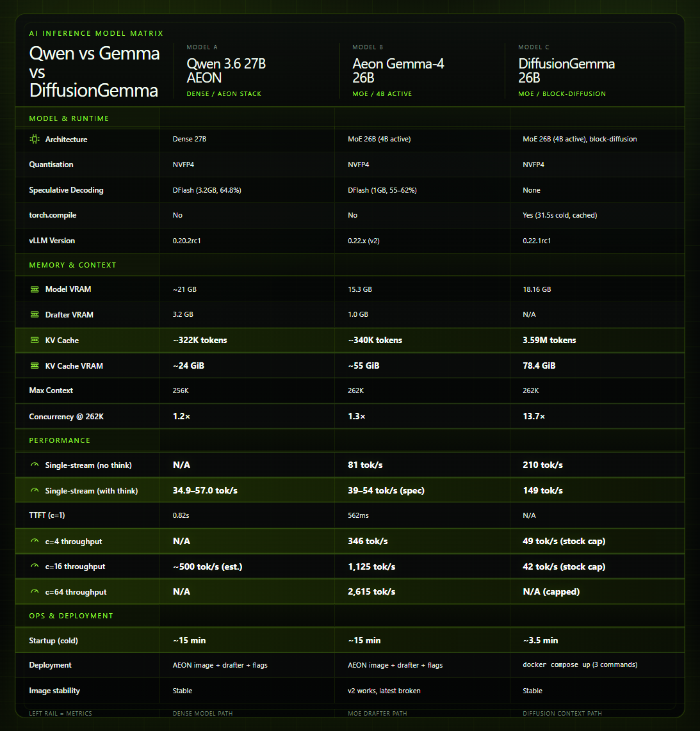Click the gauge icon beside Single-stream (no think)
The height and width of the screenshot is (731, 700).
point(35,465)
